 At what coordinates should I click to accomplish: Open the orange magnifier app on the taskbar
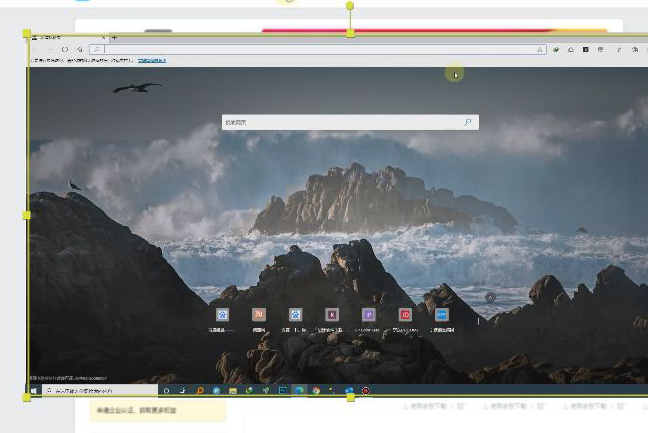(200, 390)
